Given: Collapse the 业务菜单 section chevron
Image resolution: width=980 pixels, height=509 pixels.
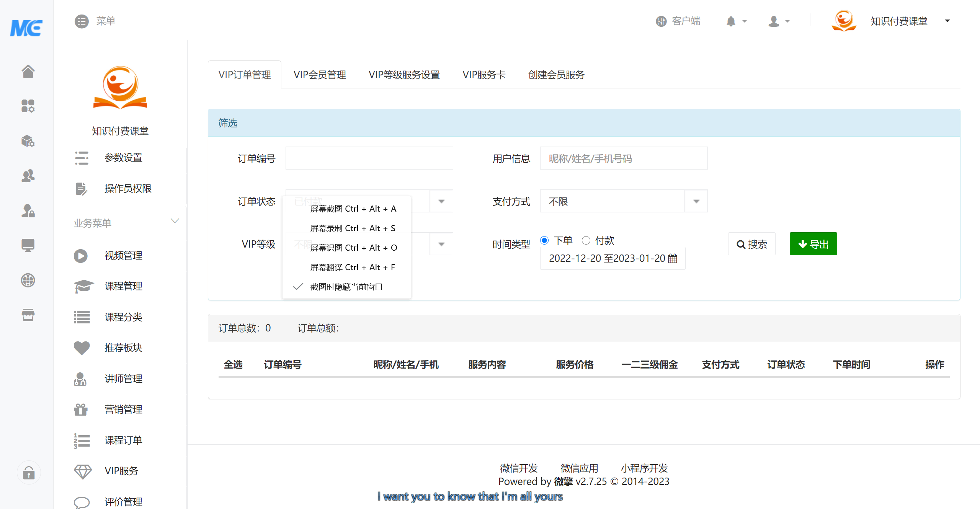Looking at the screenshot, I should 175,221.
